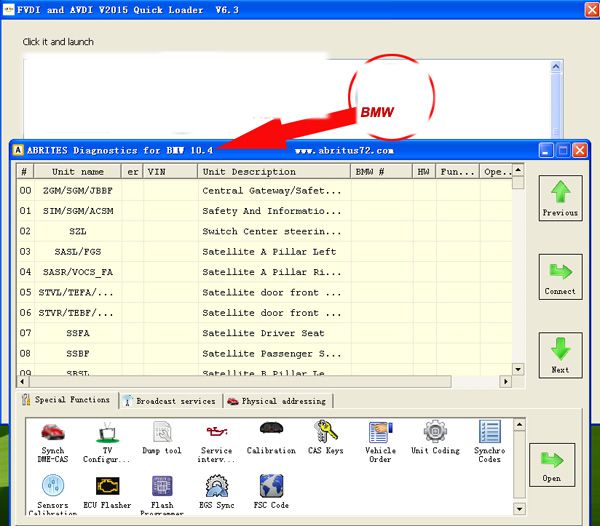Click the BMW # column header

382,172
